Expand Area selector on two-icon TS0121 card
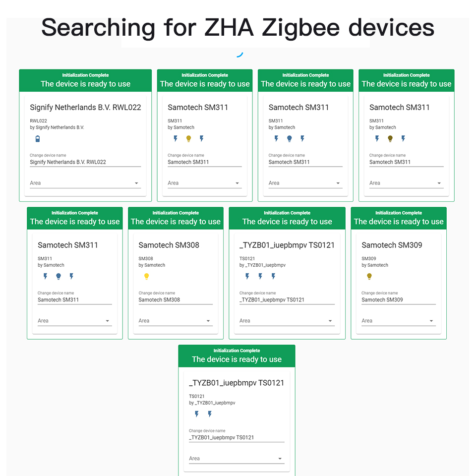The height and width of the screenshot is (476, 476). pos(237,459)
